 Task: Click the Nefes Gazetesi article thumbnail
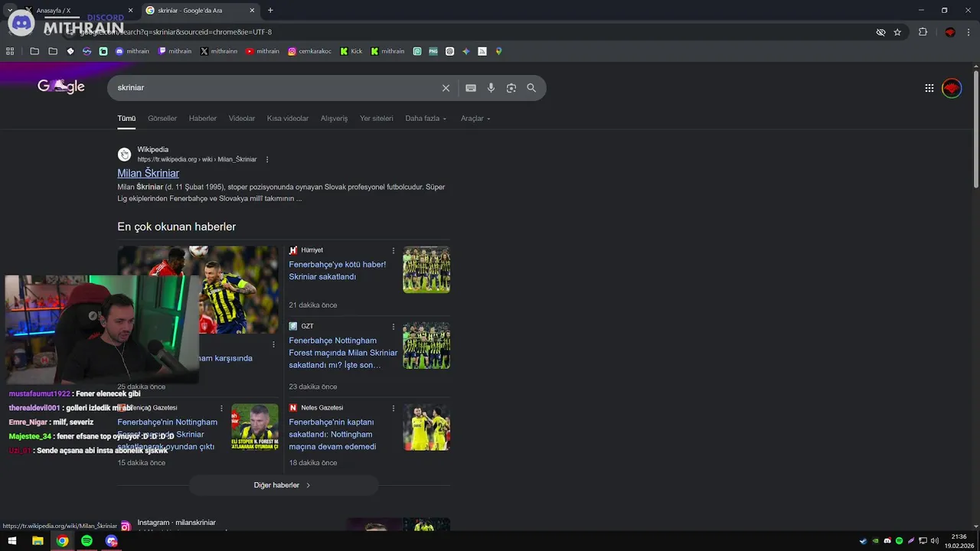(426, 427)
